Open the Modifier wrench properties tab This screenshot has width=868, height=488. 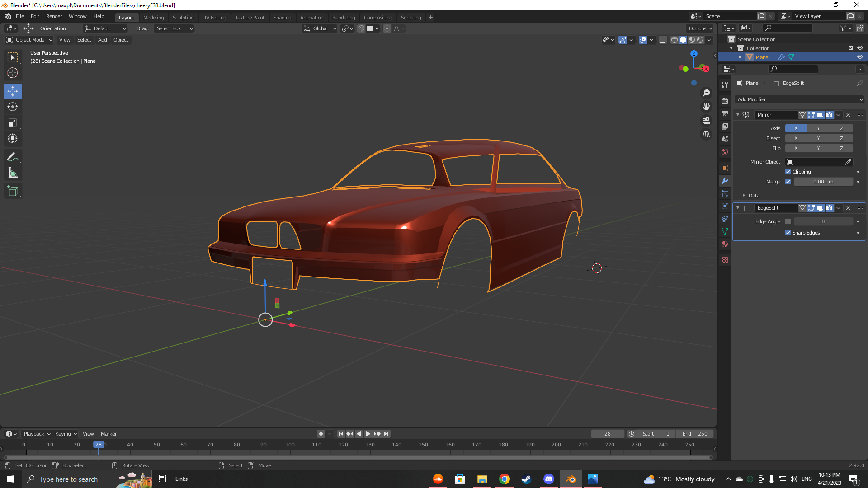point(725,181)
